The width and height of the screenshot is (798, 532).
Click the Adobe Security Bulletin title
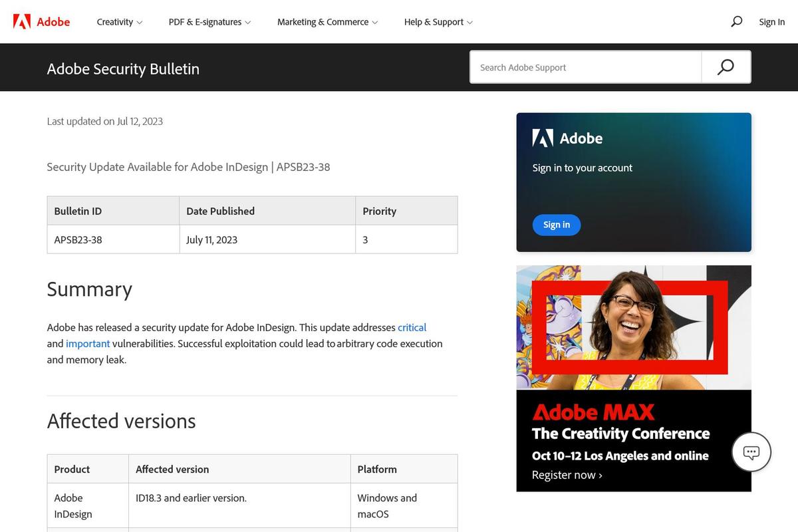point(123,68)
